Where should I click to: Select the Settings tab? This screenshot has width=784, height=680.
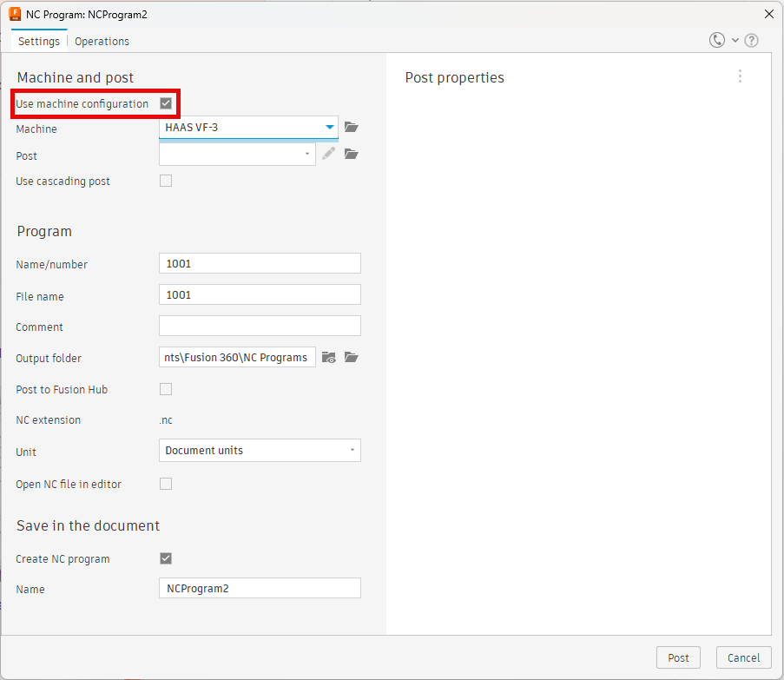[x=39, y=42]
